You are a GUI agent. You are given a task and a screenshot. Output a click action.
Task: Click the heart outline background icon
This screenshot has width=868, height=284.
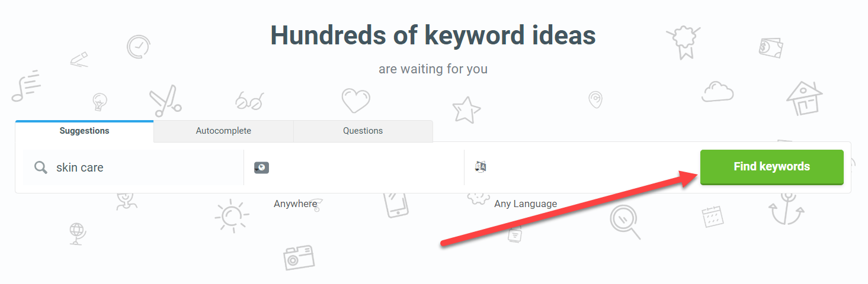click(x=355, y=101)
